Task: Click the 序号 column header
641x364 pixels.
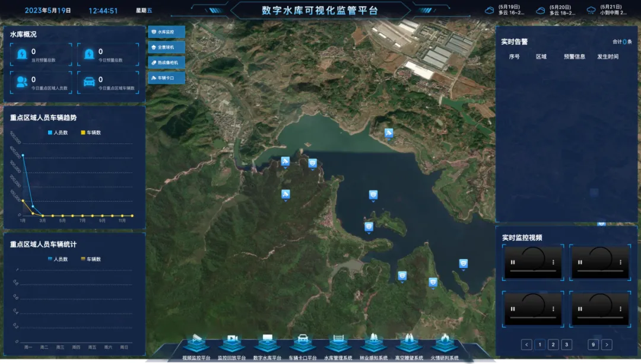Action: (514, 57)
